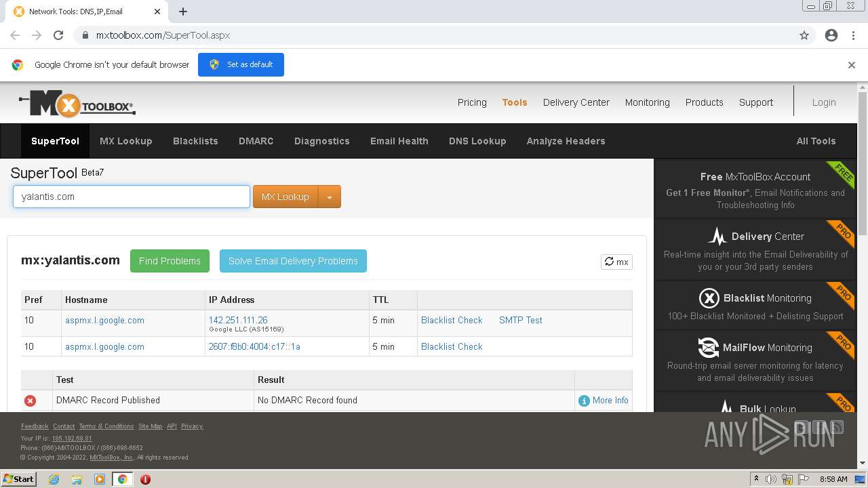Open the Support menu item
This screenshot has width=868, height=488.
pos(756,102)
